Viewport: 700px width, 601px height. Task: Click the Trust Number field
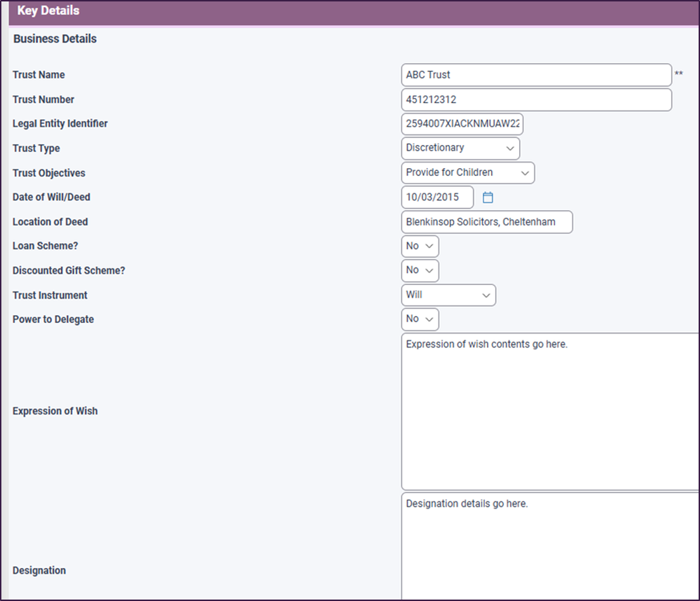pyautogui.click(x=536, y=99)
